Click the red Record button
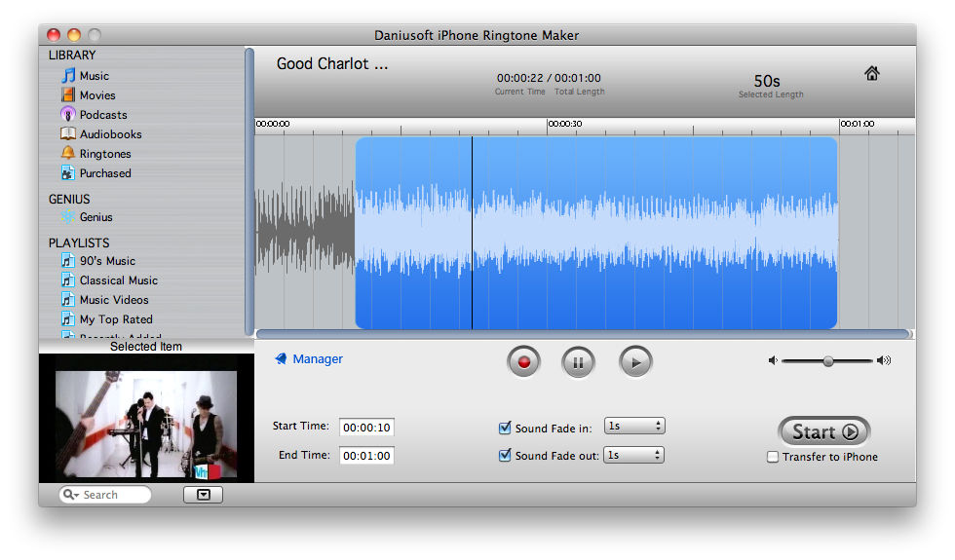 [523, 362]
